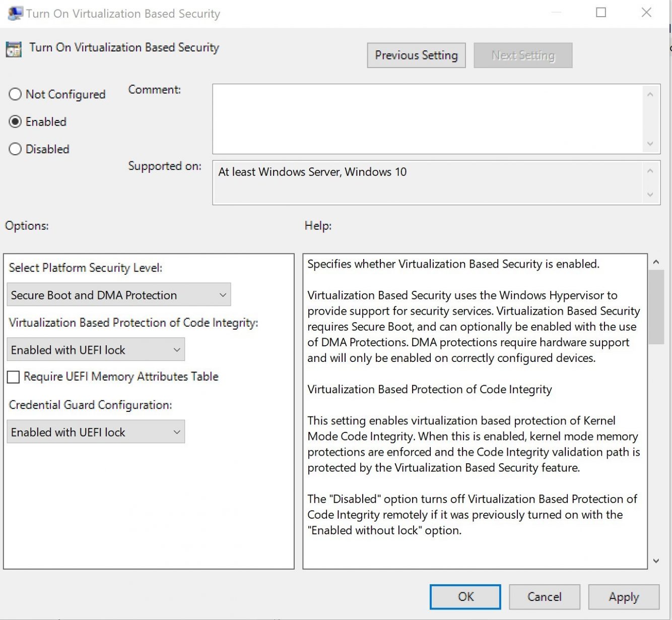Confirm settings with the OK button
This screenshot has height=620, width=672.
464,597
